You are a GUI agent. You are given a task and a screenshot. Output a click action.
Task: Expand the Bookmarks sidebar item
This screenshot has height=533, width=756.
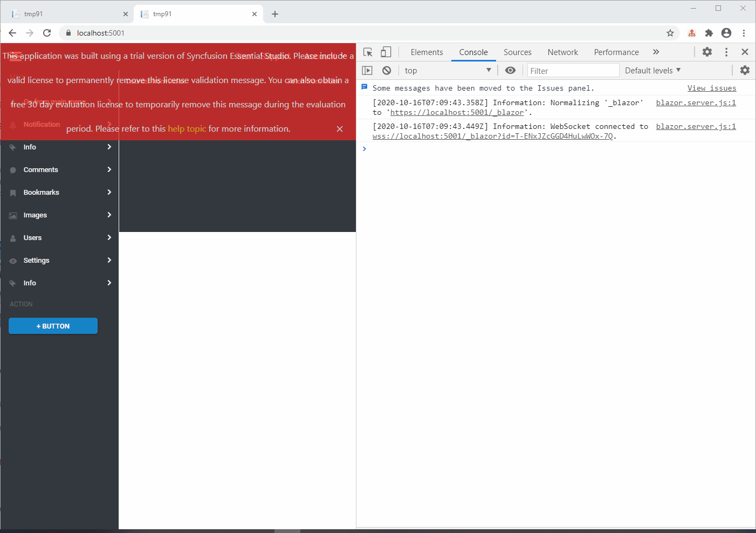point(59,193)
